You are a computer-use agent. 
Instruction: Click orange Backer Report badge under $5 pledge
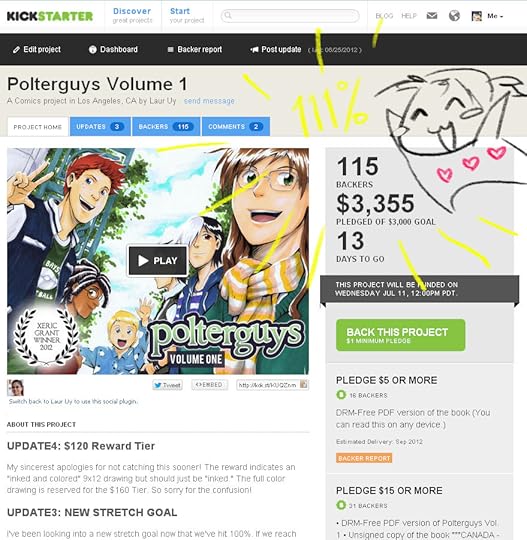click(x=364, y=458)
